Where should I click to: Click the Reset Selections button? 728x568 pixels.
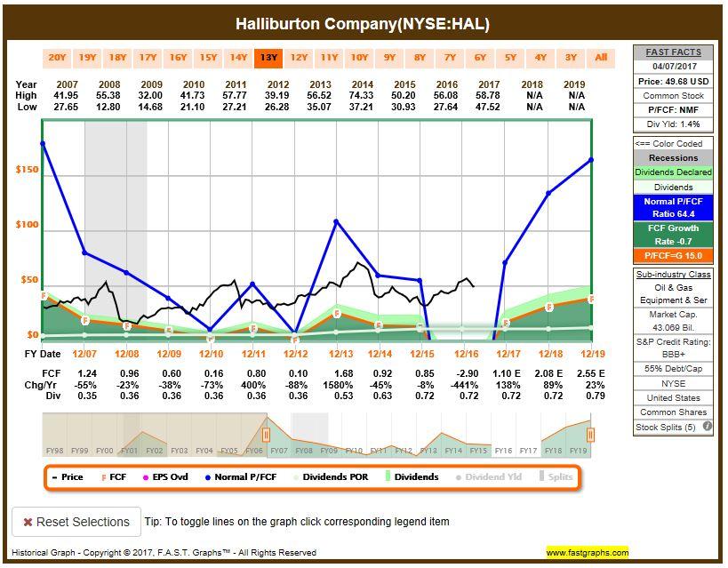76,522
